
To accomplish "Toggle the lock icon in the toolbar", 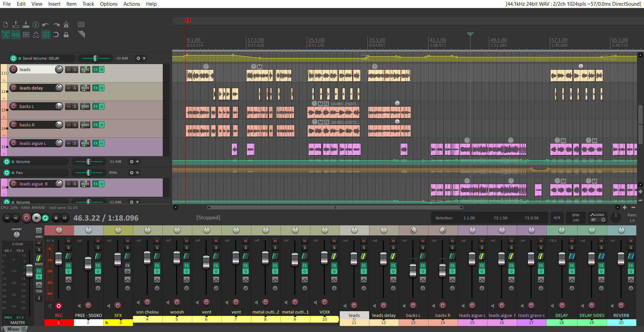I will (x=66, y=35).
